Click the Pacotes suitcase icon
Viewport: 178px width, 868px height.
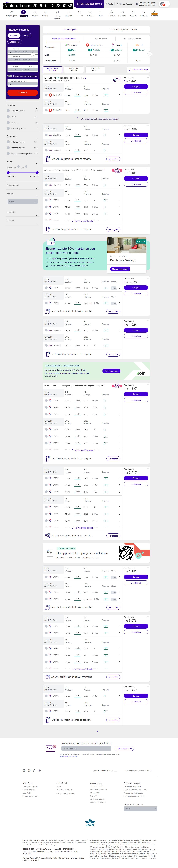pos(35,12)
